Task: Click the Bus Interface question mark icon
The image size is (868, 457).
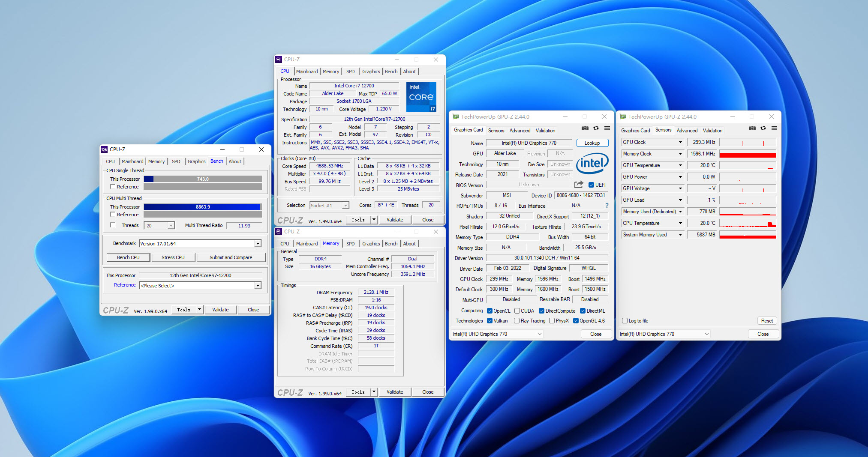Action: tap(607, 206)
